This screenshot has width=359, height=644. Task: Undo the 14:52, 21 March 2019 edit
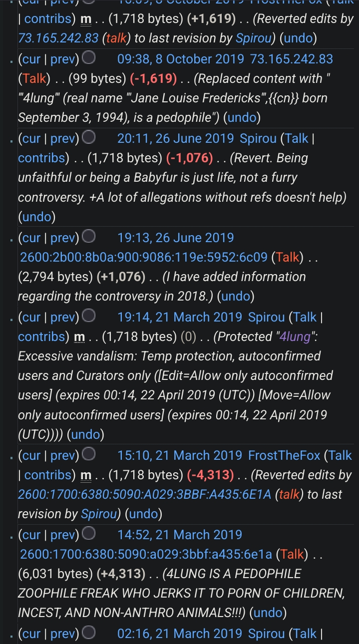pyautogui.click(x=268, y=613)
